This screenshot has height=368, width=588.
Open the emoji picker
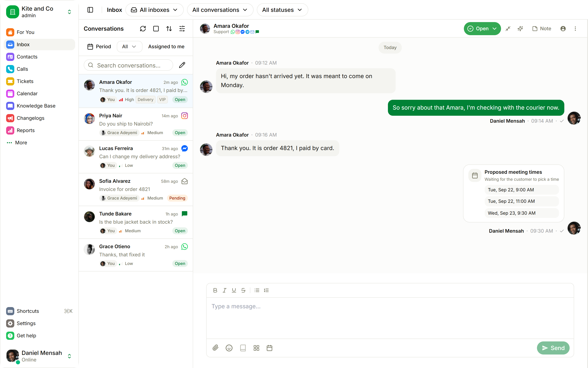point(229,348)
